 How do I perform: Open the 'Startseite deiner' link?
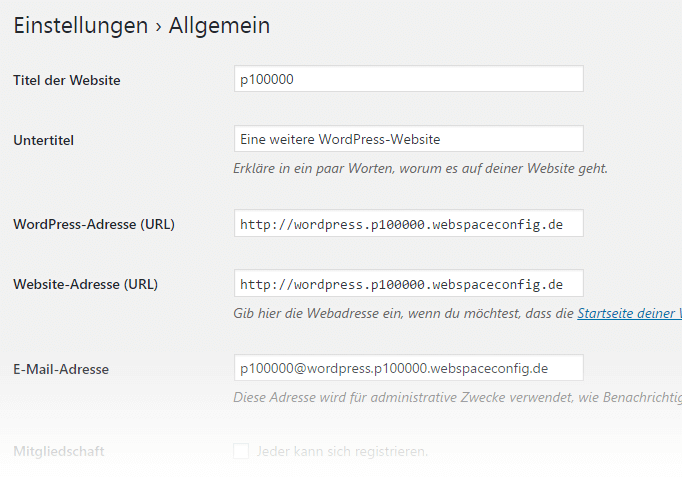[629, 313]
